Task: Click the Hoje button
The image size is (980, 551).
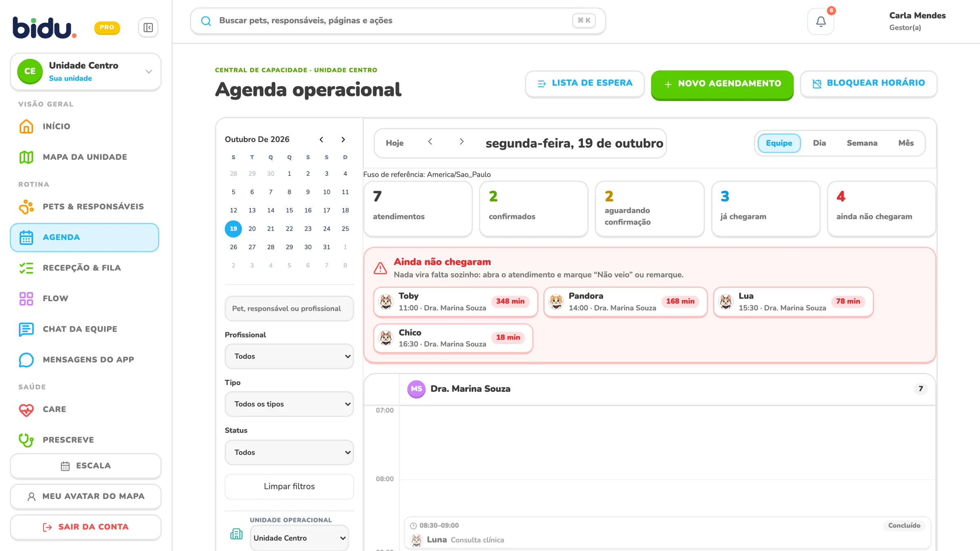Action: (394, 143)
